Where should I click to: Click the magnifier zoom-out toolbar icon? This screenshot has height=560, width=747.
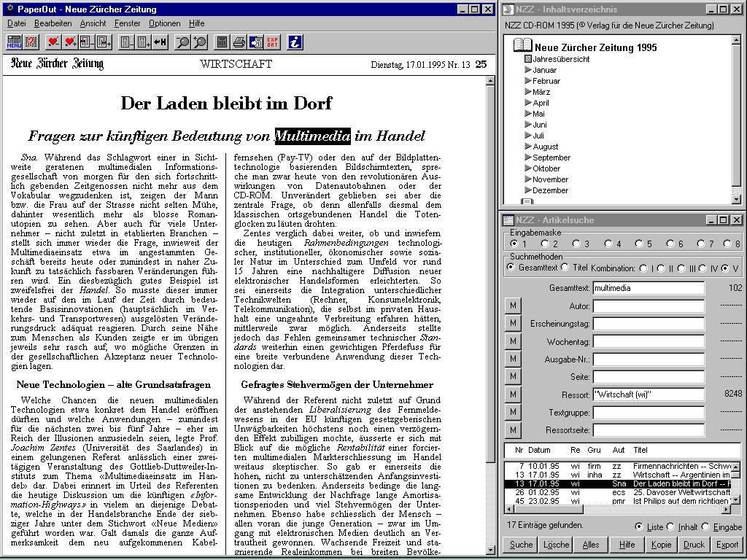coord(182,42)
